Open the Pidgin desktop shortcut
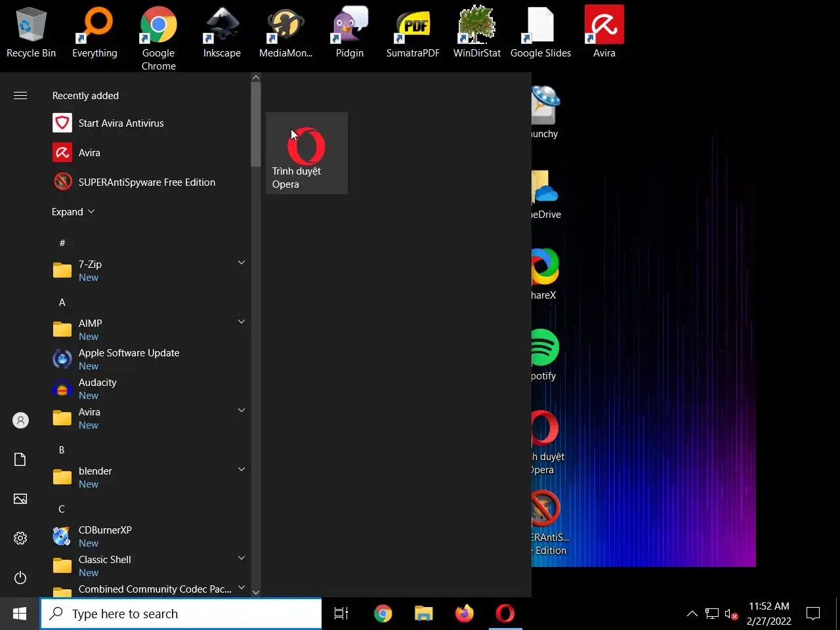 coord(350,33)
